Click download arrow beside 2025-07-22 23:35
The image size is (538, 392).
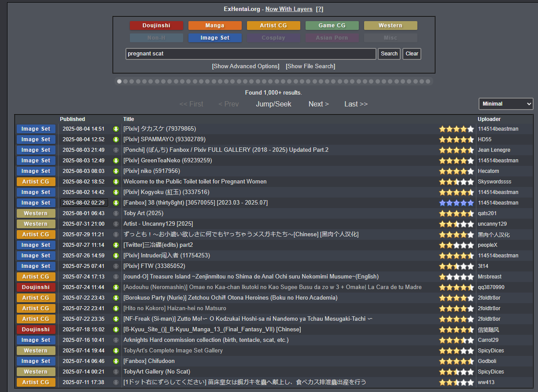(116, 319)
